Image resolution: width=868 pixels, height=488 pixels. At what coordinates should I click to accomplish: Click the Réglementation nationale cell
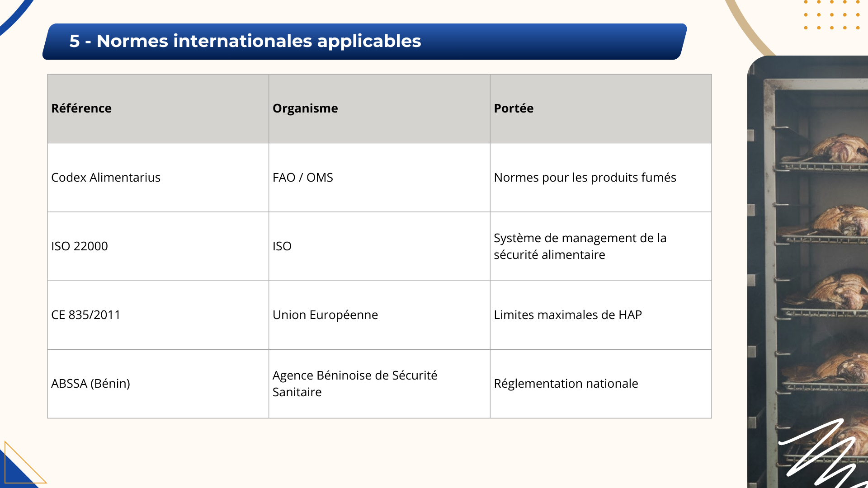click(601, 384)
